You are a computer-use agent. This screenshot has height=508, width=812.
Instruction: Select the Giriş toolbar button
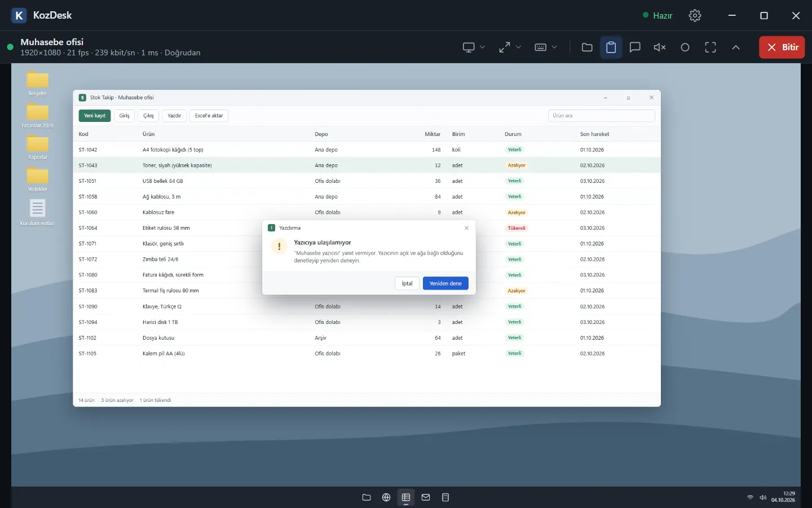point(125,116)
